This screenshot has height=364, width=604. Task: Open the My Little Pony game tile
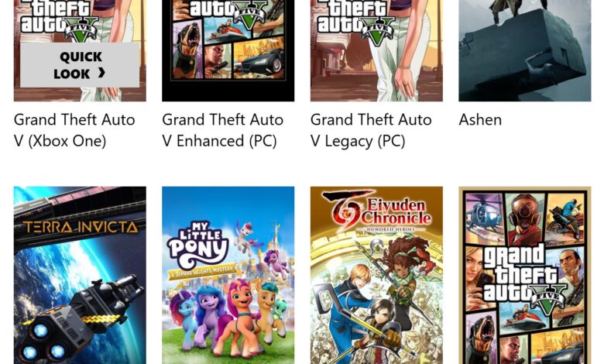click(x=228, y=276)
